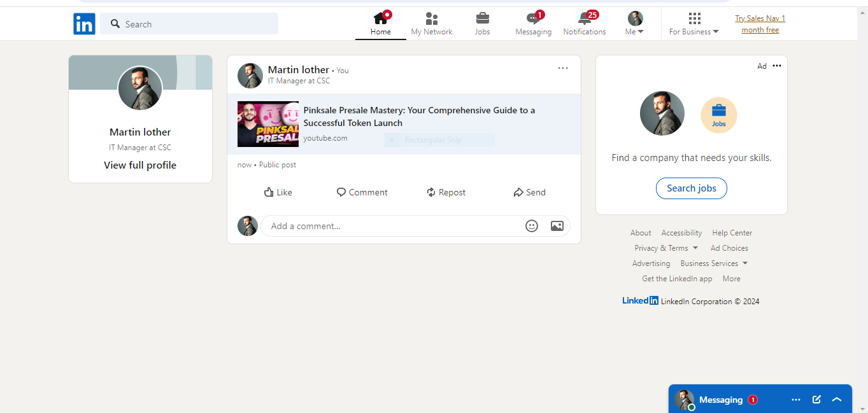
Task: Attach a photo to the comment
Action: (x=557, y=226)
